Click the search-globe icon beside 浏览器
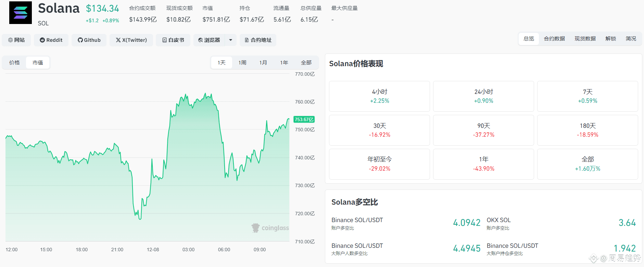The width and height of the screenshot is (644, 267). coord(201,40)
